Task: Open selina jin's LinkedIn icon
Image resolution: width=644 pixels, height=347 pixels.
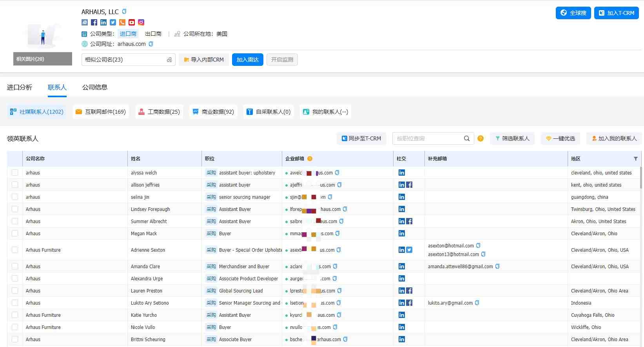Action: click(x=402, y=197)
